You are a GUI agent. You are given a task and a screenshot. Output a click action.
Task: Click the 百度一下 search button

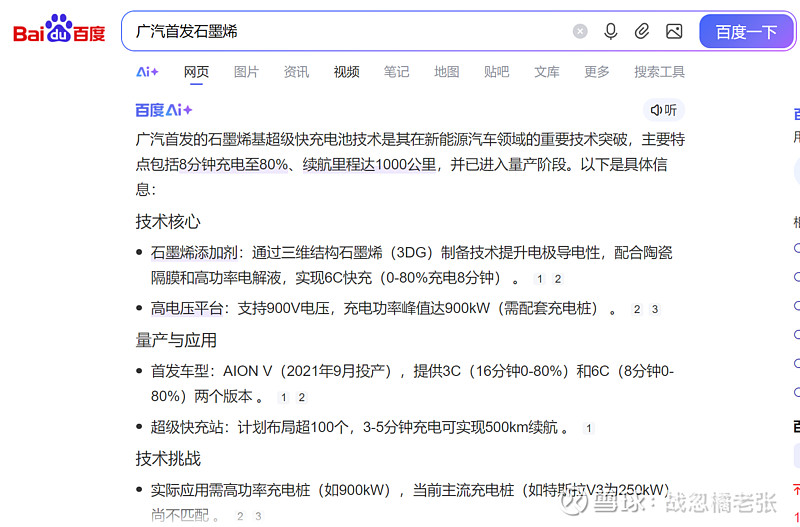pos(746,32)
